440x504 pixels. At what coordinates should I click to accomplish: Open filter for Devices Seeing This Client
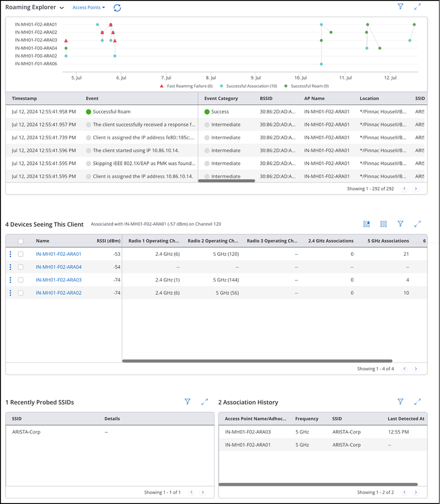pos(401,223)
